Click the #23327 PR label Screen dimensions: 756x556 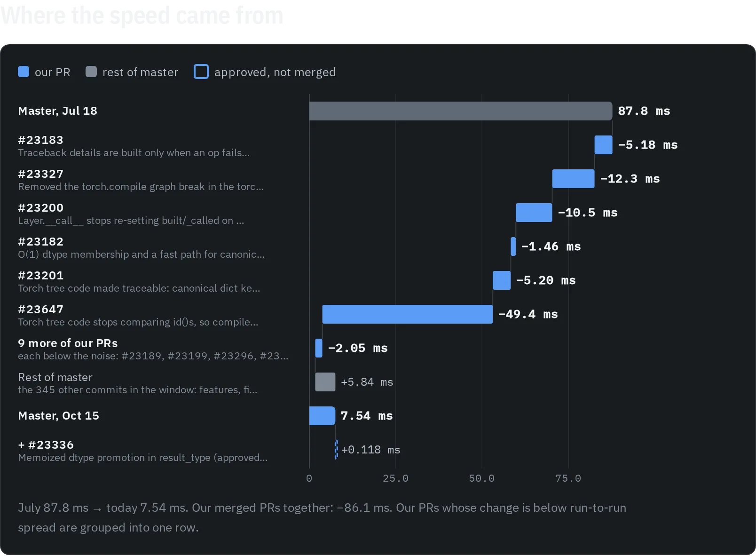pos(40,174)
